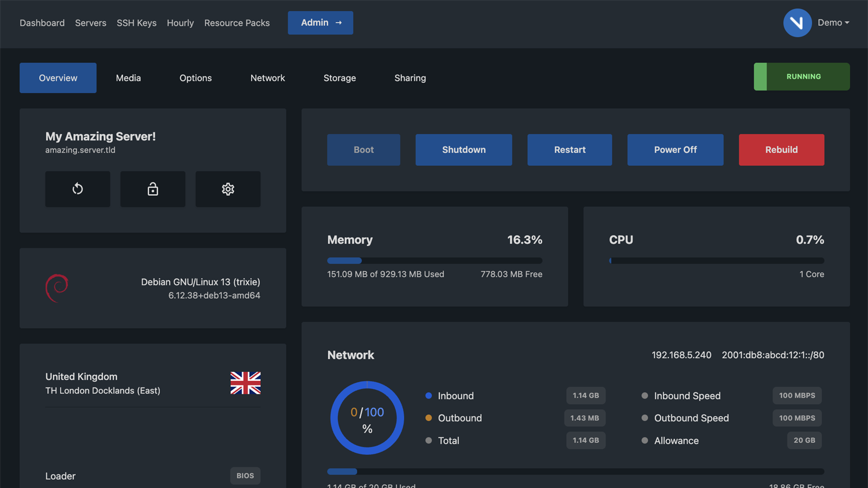Open the Dashboard menu link
Viewport: 868px width, 488px height.
[x=42, y=23]
